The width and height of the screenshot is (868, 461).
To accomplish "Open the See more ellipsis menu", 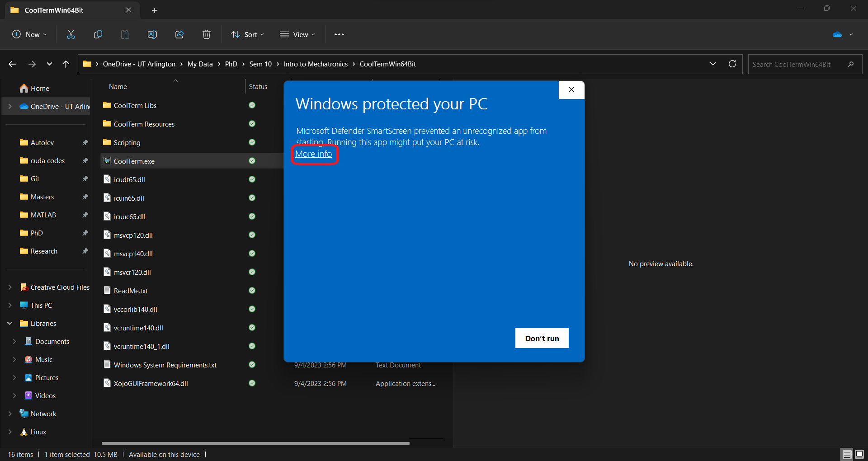I will tap(339, 34).
